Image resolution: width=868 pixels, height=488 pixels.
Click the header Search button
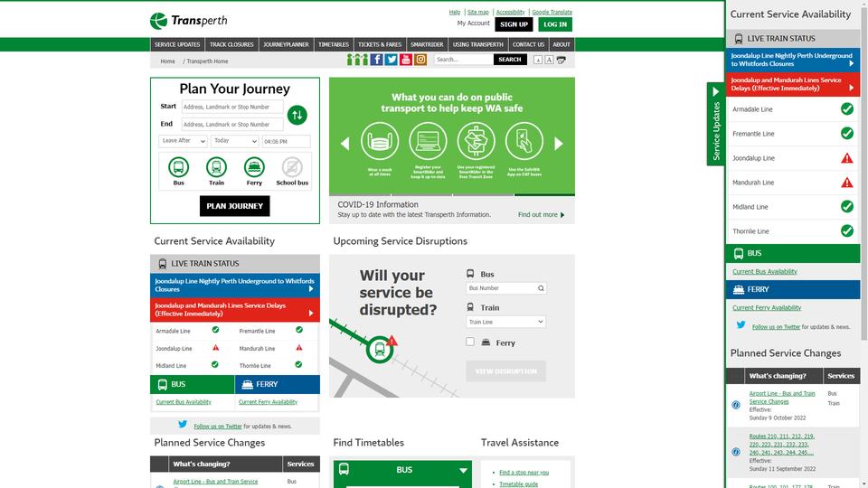(x=510, y=60)
